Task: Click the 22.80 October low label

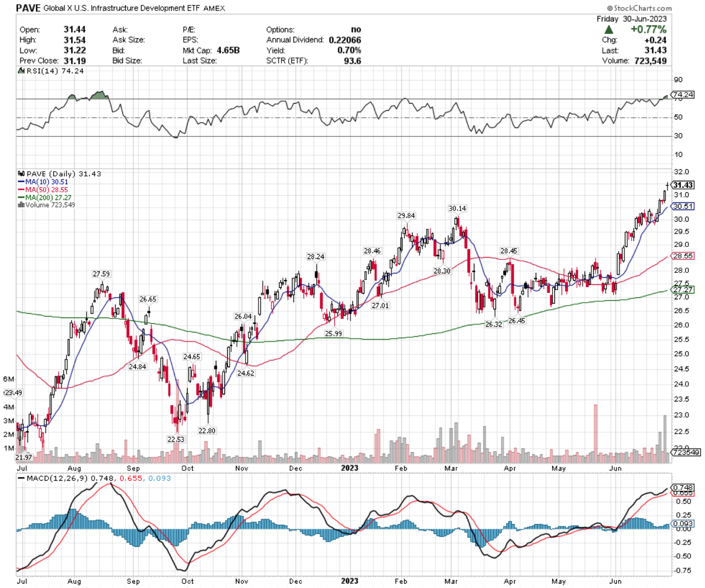Action: [x=207, y=431]
